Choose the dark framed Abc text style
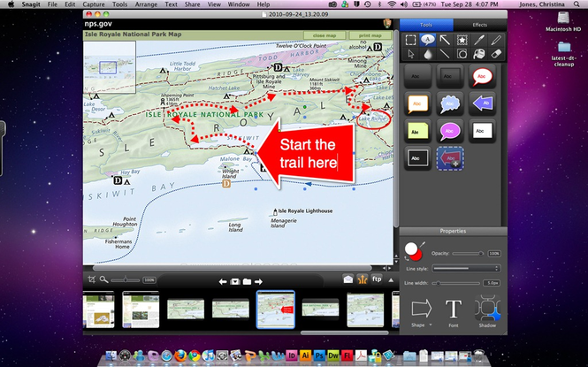Screen dimensions: 588x367 coord(450,76)
